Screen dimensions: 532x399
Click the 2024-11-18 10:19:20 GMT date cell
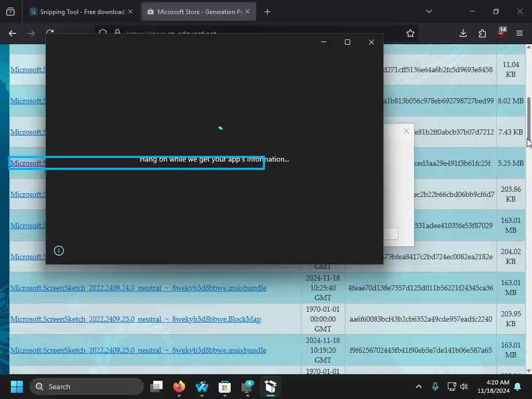click(323, 350)
